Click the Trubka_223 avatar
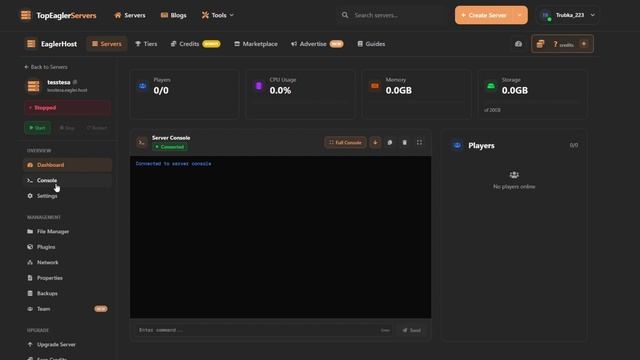 click(x=545, y=15)
